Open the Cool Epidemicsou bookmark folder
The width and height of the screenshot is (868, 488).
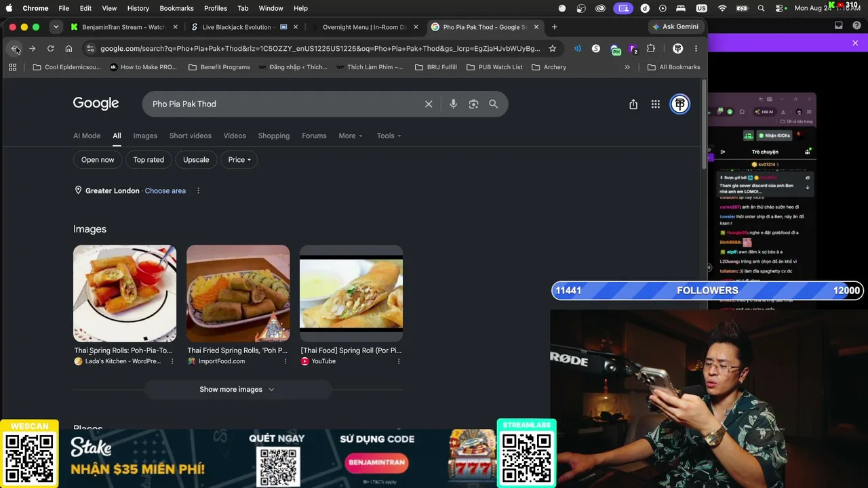click(66, 67)
